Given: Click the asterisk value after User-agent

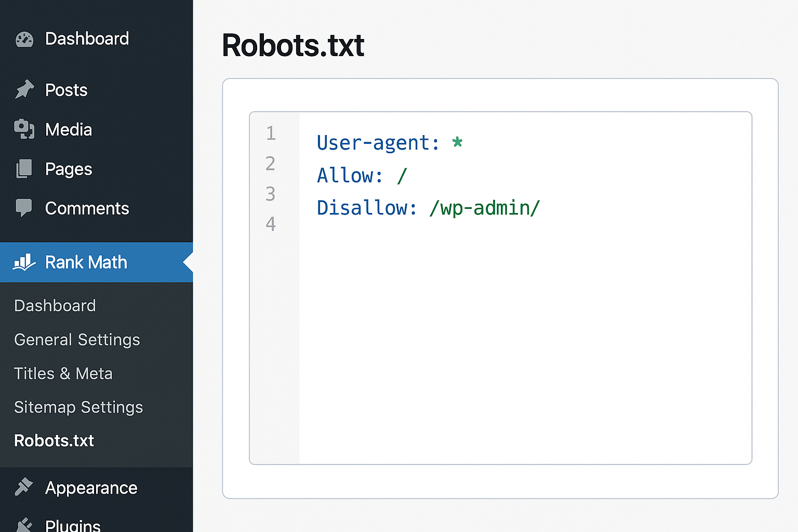Looking at the screenshot, I should point(457,142).
